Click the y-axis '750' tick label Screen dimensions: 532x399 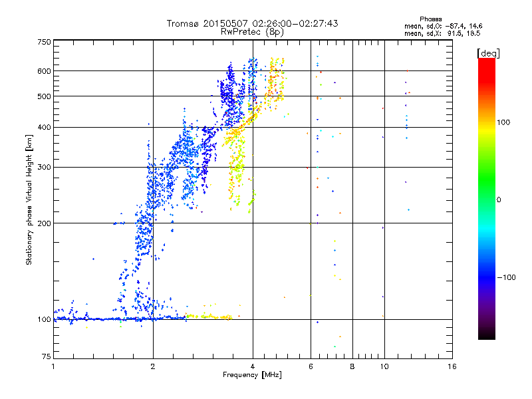coord(44,42)
